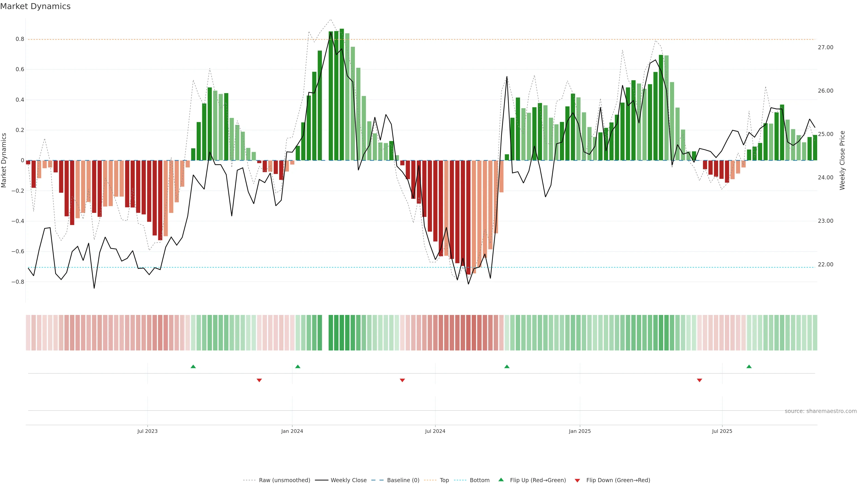Click the red flip-down triangle just before Jul 2025
This screenshot has width=868, height=488.
pyautogui.click(x=700, y=380)
